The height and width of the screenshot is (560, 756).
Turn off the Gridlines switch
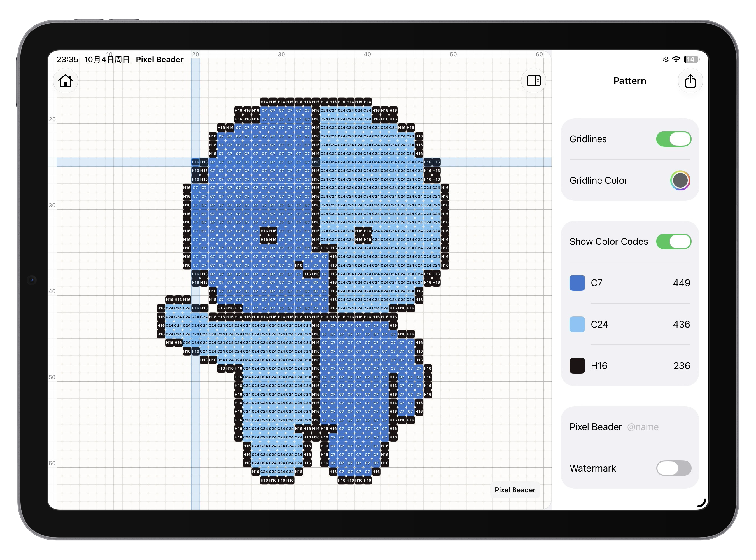click(673, 139)
